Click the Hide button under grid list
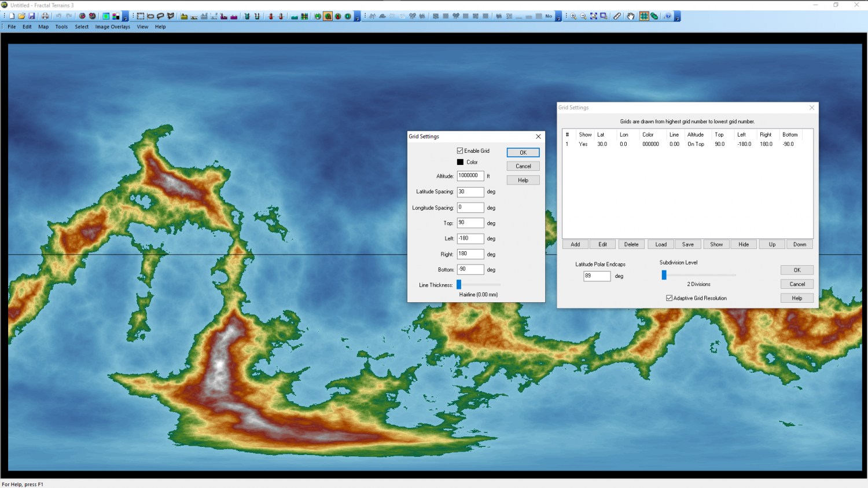 744,244
